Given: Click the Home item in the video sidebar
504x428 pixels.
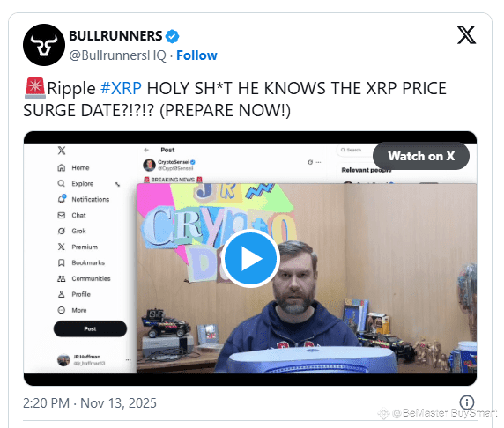Looking at the screenshot, I should click(73, 167).
